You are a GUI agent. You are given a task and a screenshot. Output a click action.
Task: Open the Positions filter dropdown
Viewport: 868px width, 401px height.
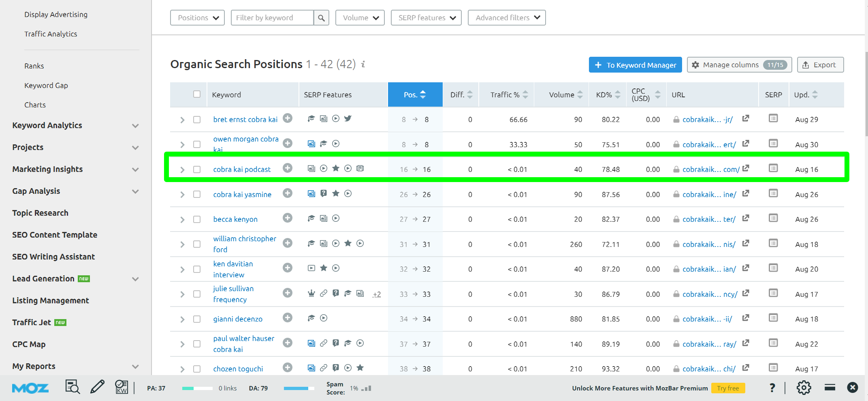(x=198, y=18)
